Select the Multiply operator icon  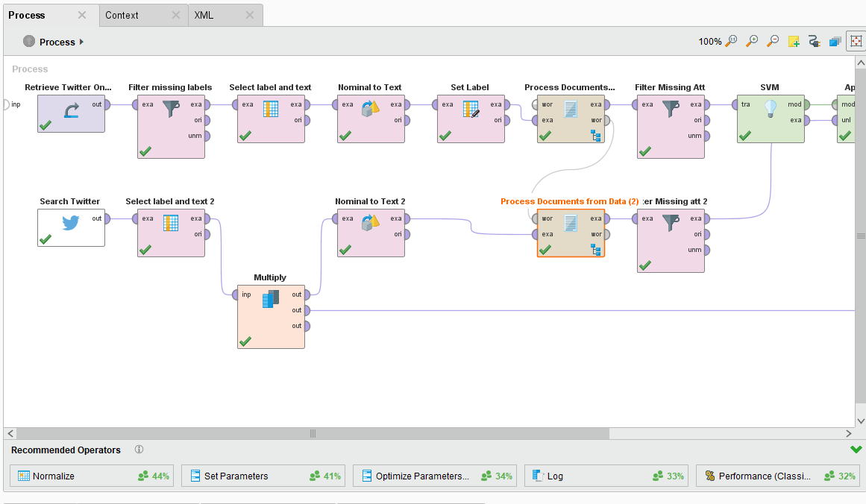pyautogui.click(x=271, y=299)
